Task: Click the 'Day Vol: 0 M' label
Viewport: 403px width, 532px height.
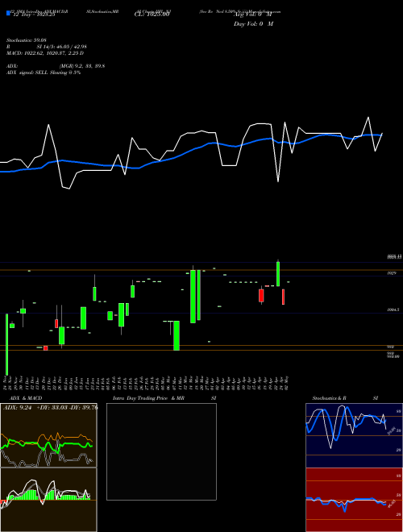Action: click(x=253, y=24)
